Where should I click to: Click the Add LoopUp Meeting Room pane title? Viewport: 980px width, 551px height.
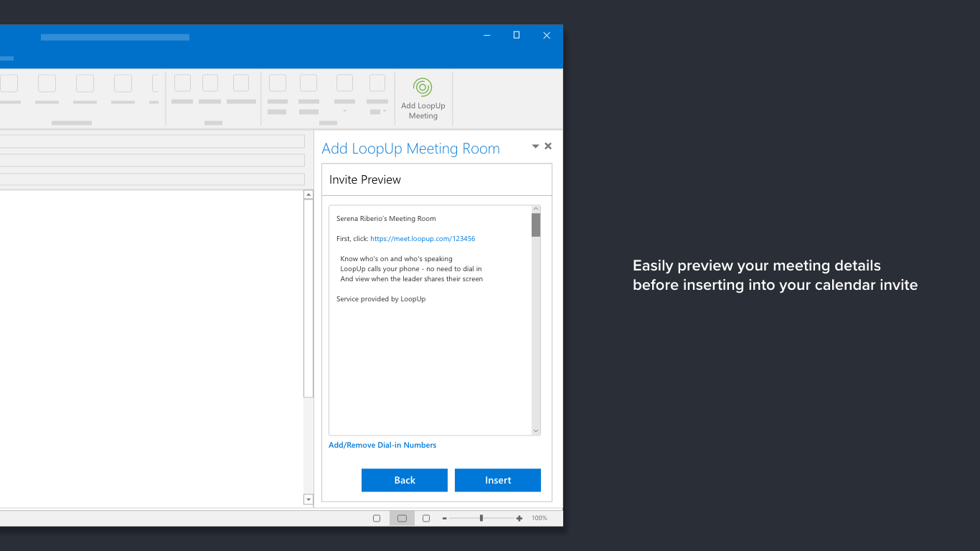(x=410, y=149)
